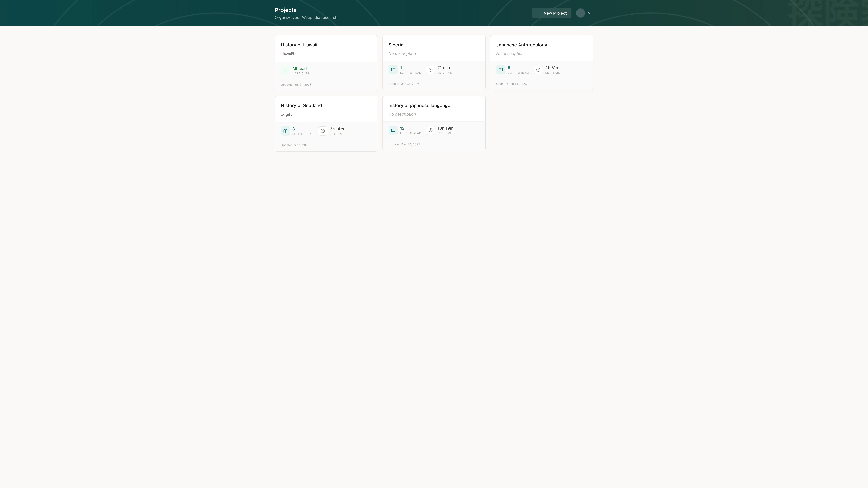Screen dimensions: 868x488
Task: Click the 'All read' status text
Action: pyautogui.click(x=300, y=68)
